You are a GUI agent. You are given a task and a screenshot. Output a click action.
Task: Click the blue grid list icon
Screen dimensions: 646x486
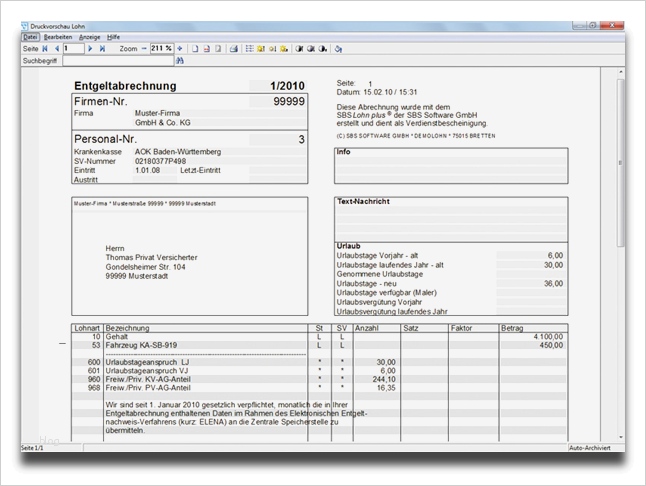(249, 49)
